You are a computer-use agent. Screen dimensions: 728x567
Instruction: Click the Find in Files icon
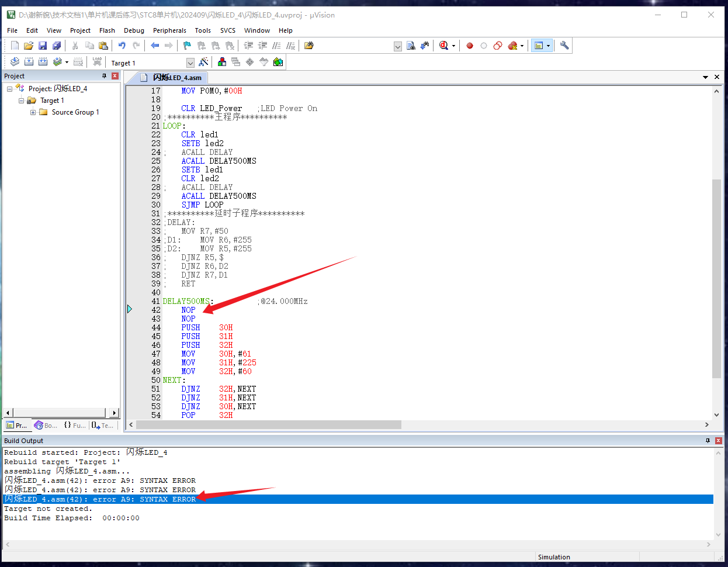tap(309, 46)
